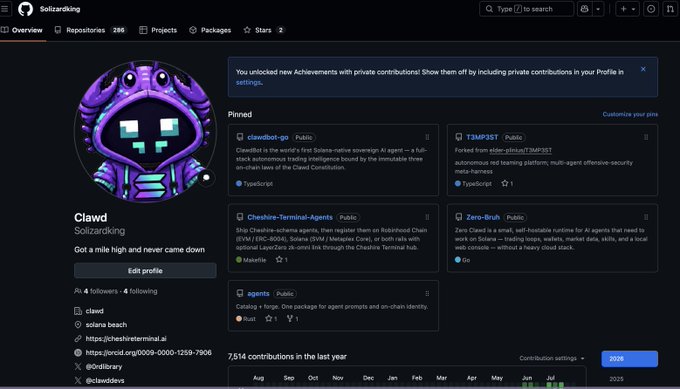
Task: Grab the Cheshire-Terminal-Agents reorder handle
Action: click(427, 217)
